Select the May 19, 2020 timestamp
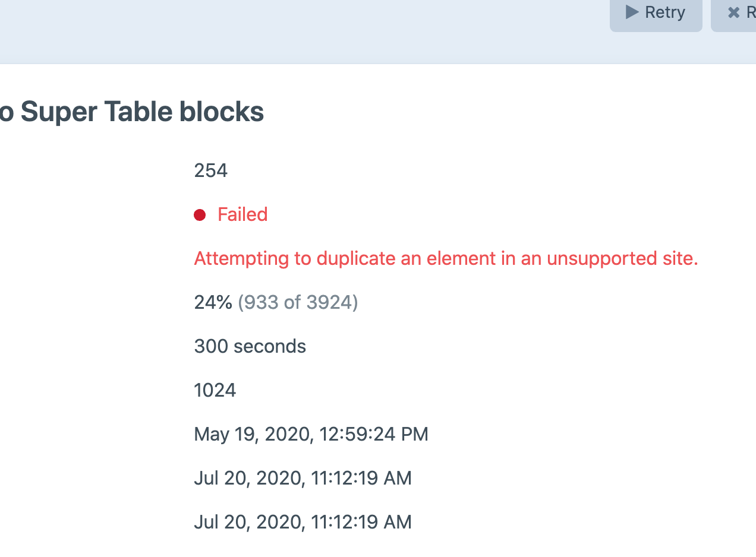 tap(311, 434)
